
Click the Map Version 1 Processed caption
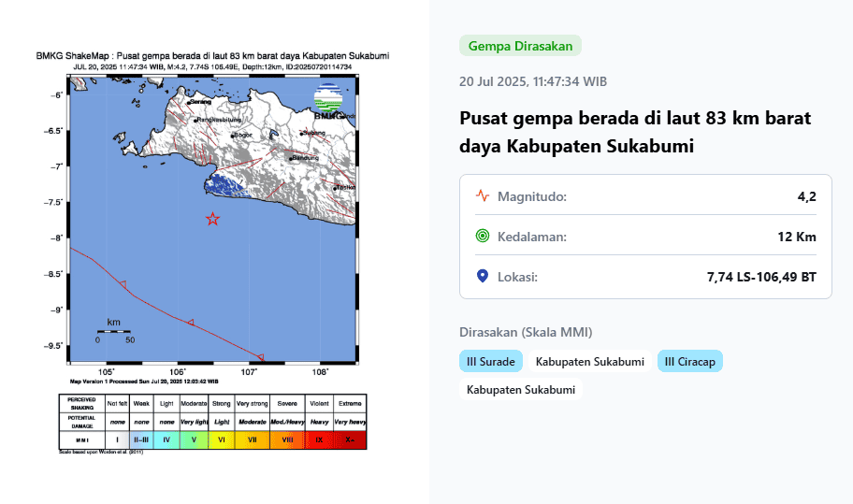pyautogui.click(x=144, y=382)
